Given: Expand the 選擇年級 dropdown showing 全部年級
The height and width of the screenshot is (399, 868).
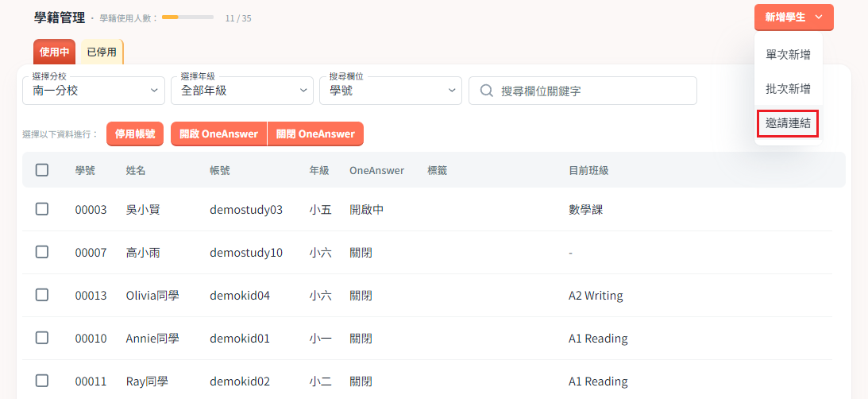Looking at the screenshot, I should pyautogui.click(x=242, y=91).
